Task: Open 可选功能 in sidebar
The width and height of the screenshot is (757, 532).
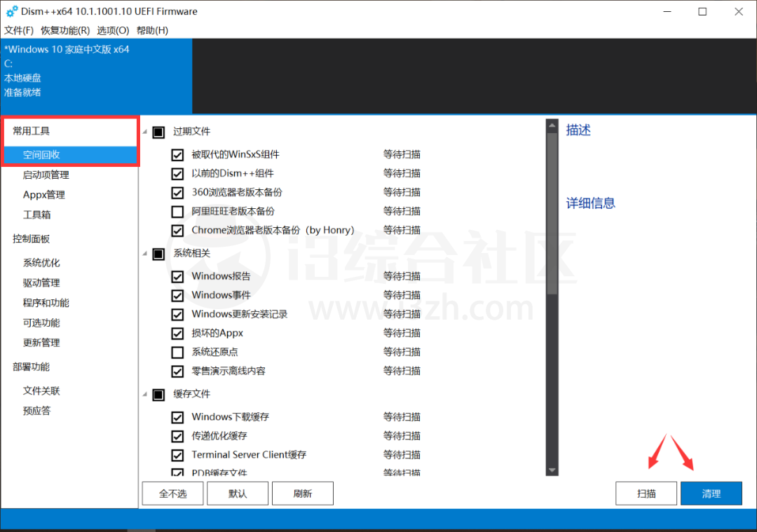Action: pyautogui.click(x=41, y=323)
